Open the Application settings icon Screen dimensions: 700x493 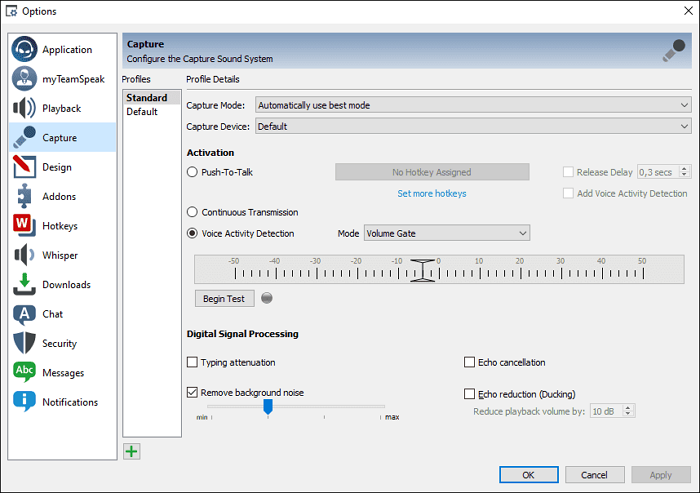coord(25,50)
